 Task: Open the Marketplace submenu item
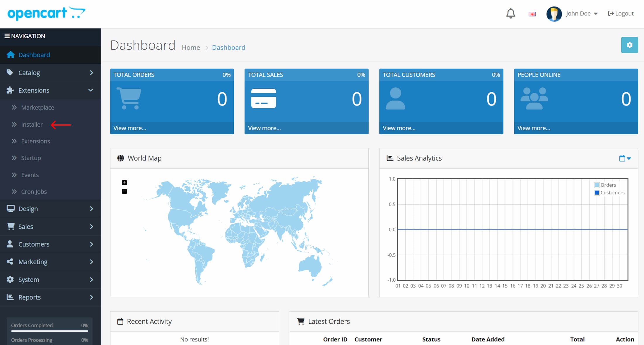click(x=37, y=108)
